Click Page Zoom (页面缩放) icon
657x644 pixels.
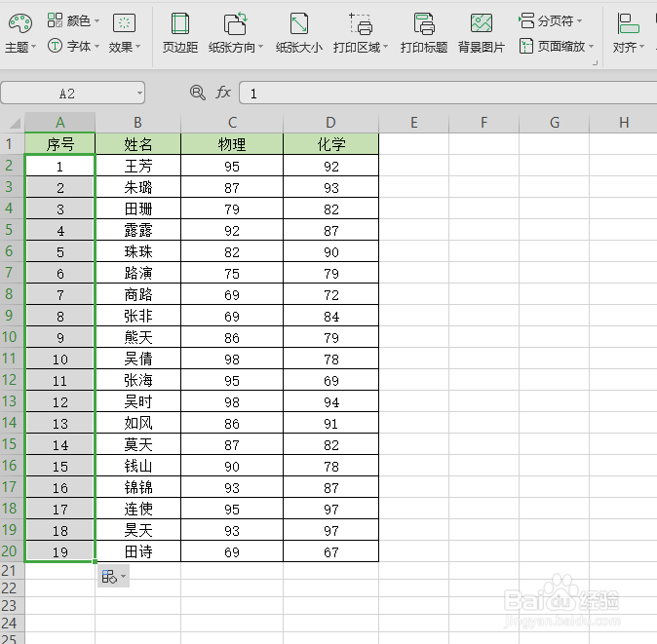(x=526, y=46)
